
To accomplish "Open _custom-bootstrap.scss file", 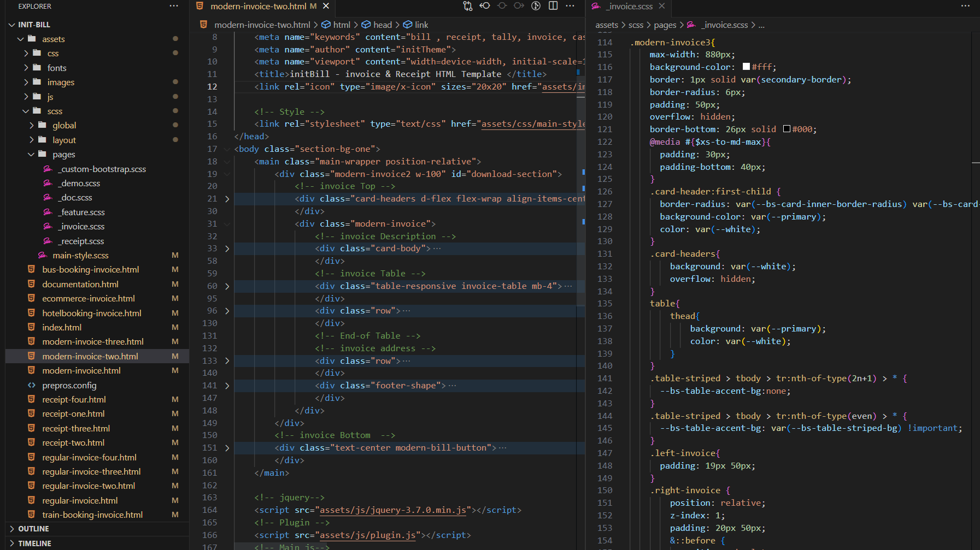I will pyautogui.click(x=102, y=169).
